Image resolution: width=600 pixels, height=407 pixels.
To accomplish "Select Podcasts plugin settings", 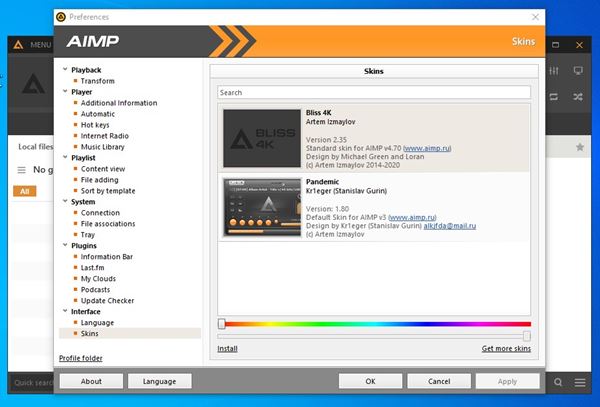I will point(95,290).
